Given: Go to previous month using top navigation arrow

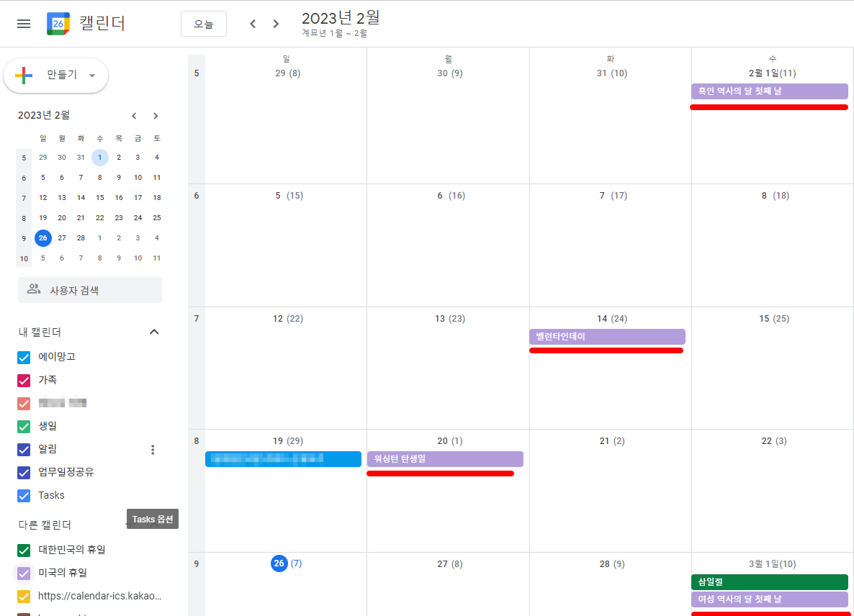Looking at the screenshot, I should coord(253,23).
